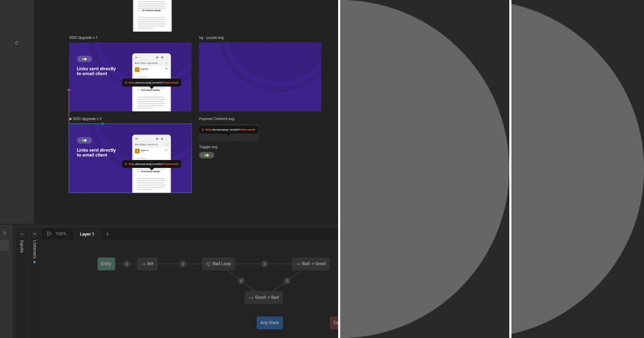Screen dimensions: 644x338
Task: Click the transition arrow linking Bad Loop to Bad -> Good
Action: [x=264, y=263]
